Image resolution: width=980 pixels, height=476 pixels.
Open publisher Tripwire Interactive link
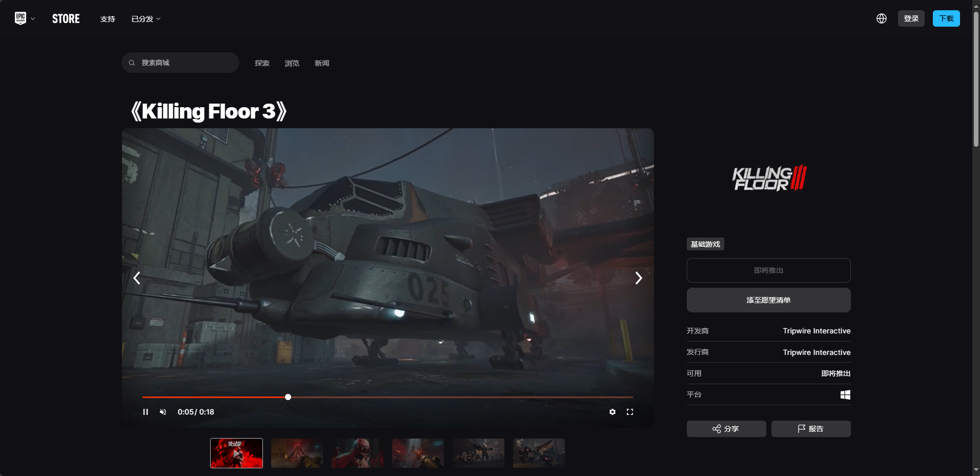pyautogui.click(x=816, y=352)
